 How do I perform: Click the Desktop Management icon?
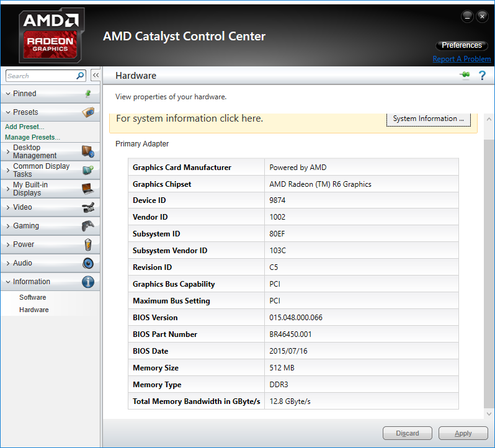tap(88, 151)
